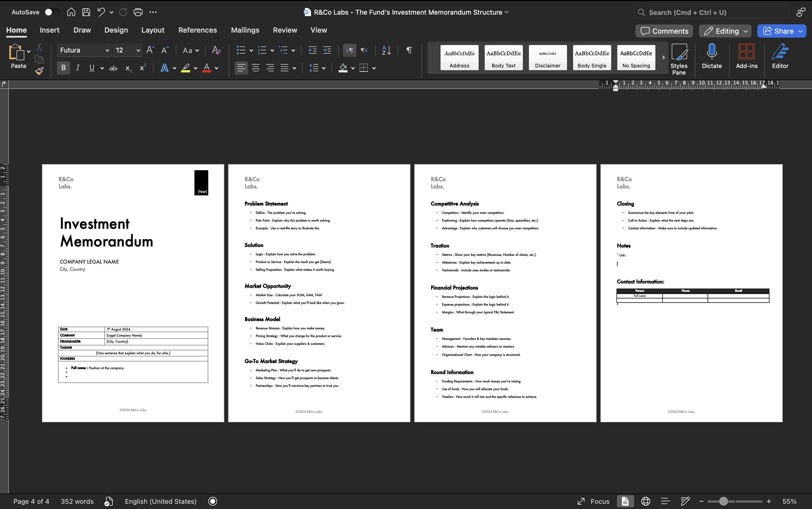
Task: Click the Search field in title bar
Action: click(711, 12)
